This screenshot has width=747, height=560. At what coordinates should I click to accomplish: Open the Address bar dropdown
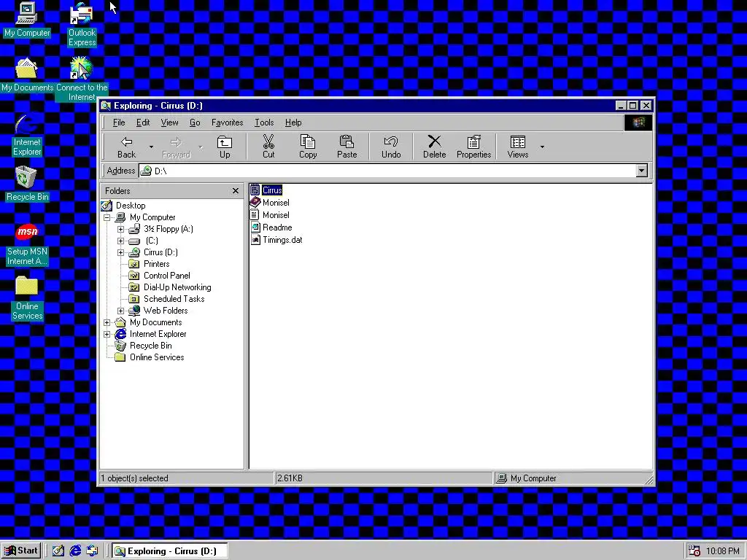pos(642,171)
